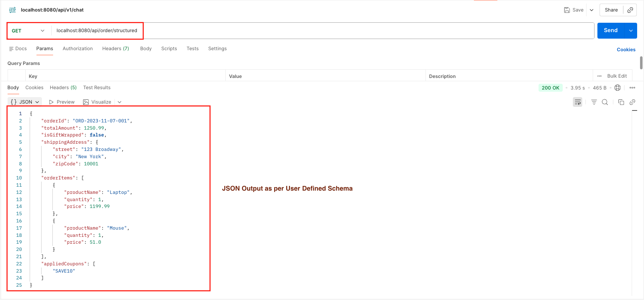Click the Visualize image icon
The image size is (644, 300).
86,102
